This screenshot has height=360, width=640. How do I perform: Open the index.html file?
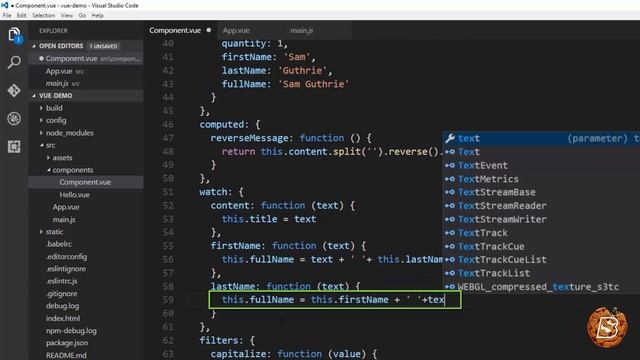tap(63, 318)
